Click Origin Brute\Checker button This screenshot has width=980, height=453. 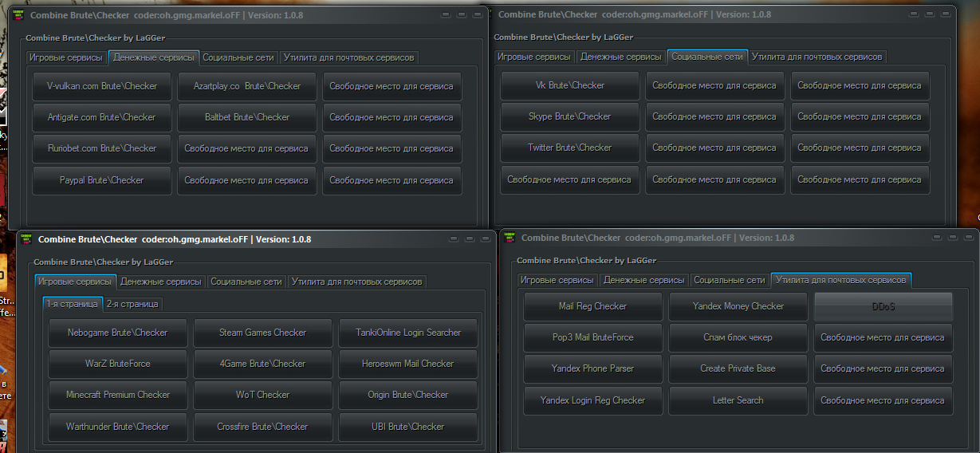408,395
